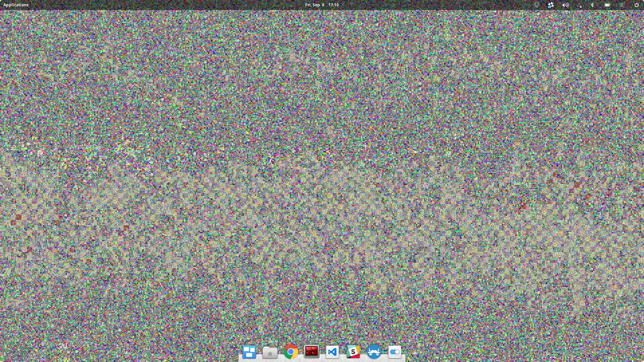
Task: Open the disconnected network indicator
Action: (580, 5)
